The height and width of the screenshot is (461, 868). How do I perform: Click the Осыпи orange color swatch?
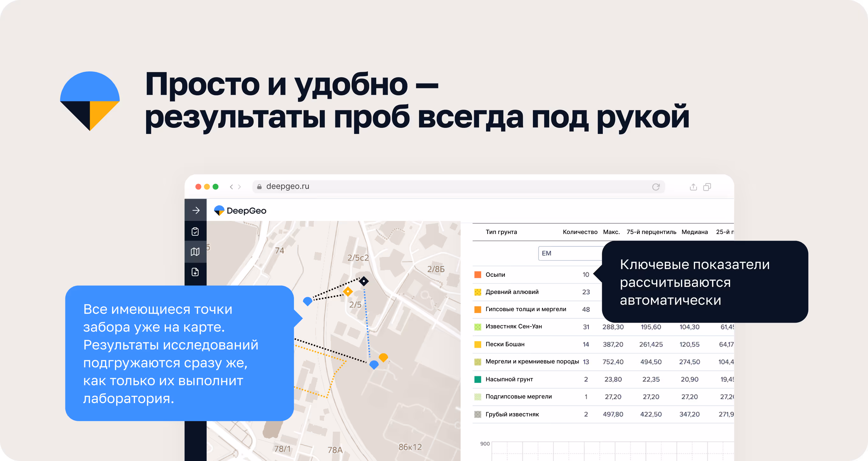click(477, 275)
